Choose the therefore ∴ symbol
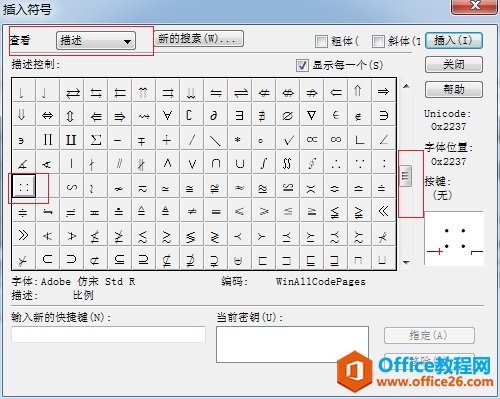The image size is (500, 399). 336,164
